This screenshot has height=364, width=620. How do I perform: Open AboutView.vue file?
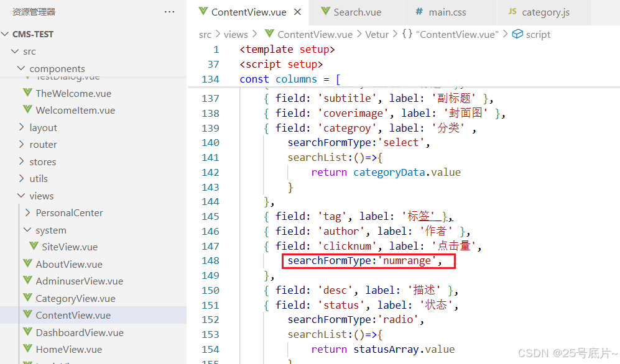69,265
